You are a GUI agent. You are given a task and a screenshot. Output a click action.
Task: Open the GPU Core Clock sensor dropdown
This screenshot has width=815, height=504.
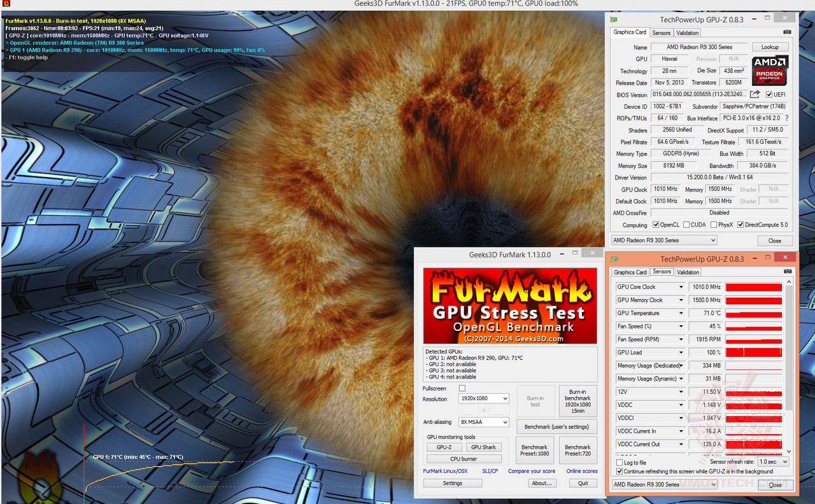[x=681, y=287]
